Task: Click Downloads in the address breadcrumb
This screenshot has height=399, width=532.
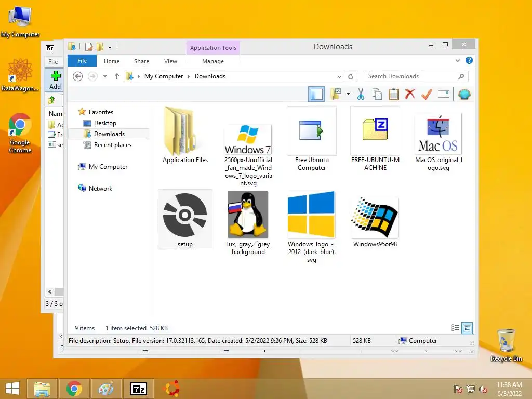Action: pyautogui.click(x=210, y=76)
